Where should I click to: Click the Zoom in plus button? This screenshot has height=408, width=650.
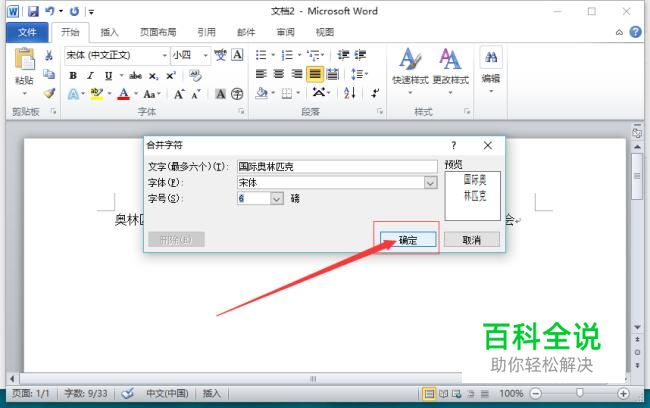pyautogui.click(x=623, y=393)
